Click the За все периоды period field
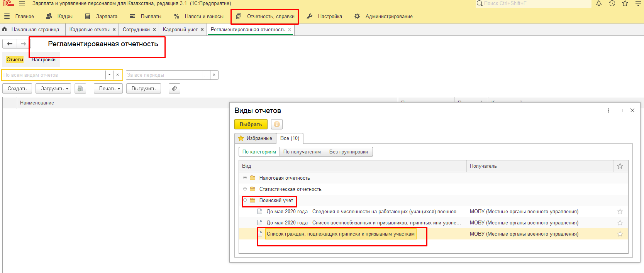 [164, 75]
